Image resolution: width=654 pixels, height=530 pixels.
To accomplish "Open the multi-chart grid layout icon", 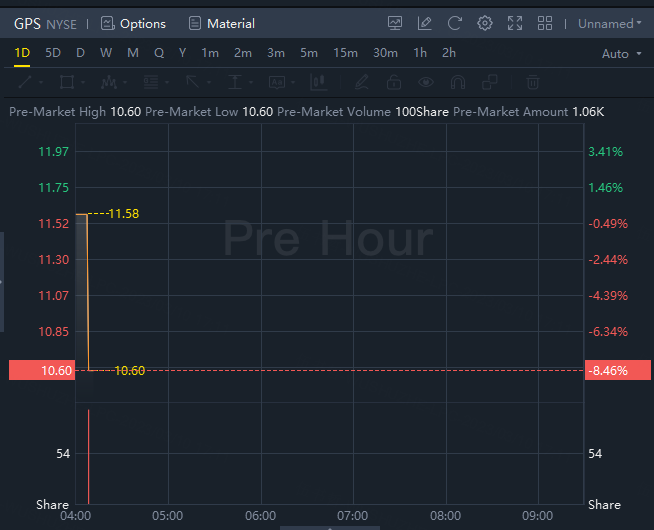I will point(545,23).
